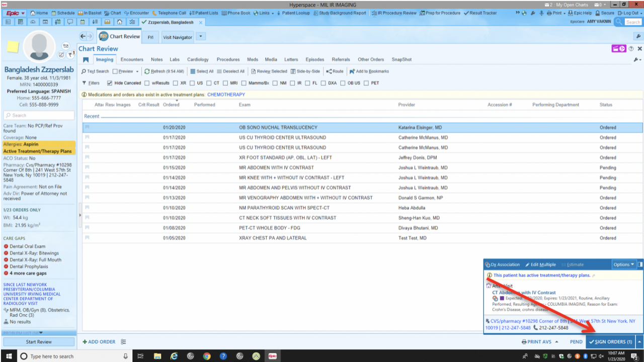Switch to the Cardiology tab
The width and height of the screenshot is (644, 362).
click(198, 59)
